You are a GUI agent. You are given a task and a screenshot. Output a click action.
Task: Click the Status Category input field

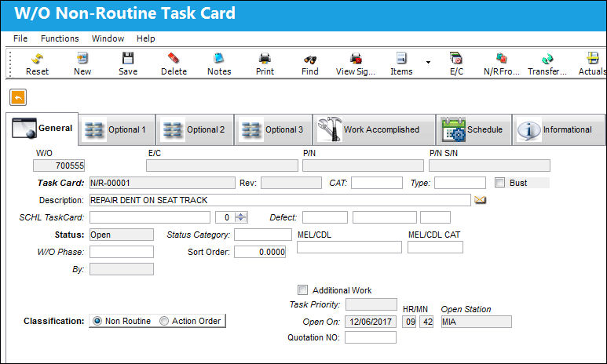(x=263, y=235)
